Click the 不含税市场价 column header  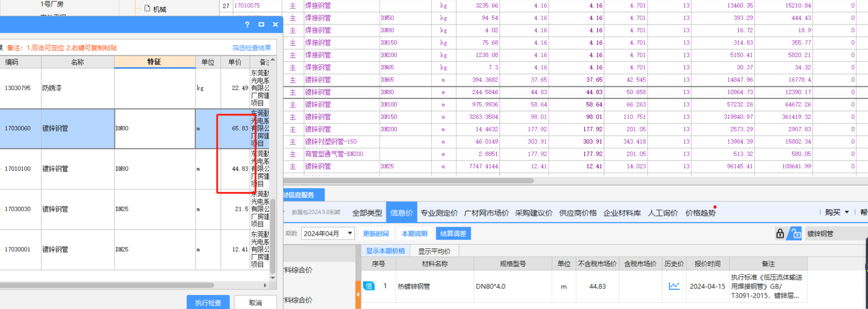coord(597,264)
